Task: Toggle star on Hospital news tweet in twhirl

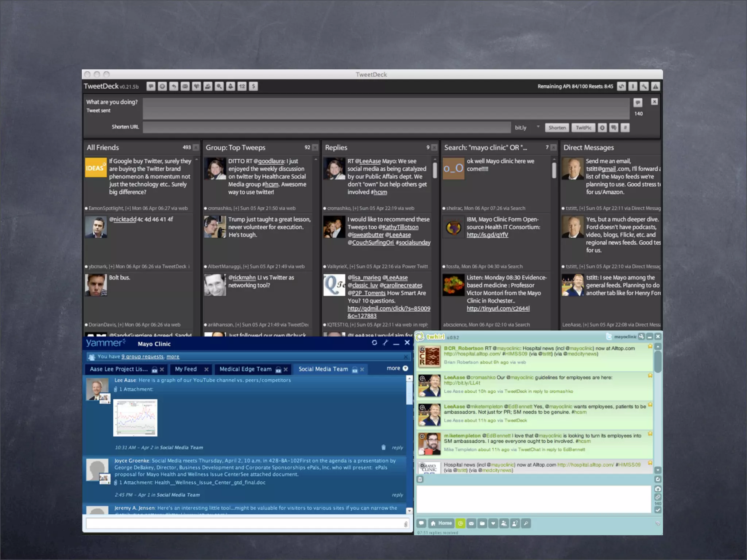Action: [x=650, y=463]
